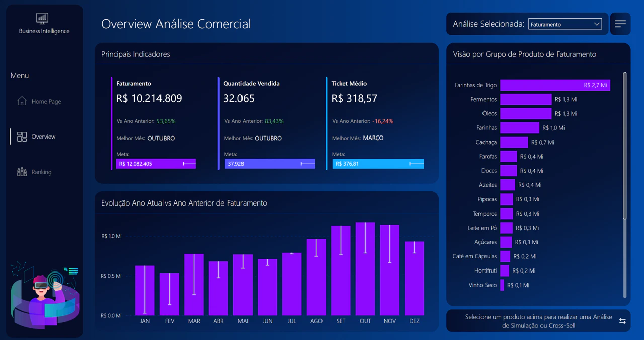Select the Fermentos bar in product groups
Viewport: 644px width, 340px height.
tap(526, 99)
